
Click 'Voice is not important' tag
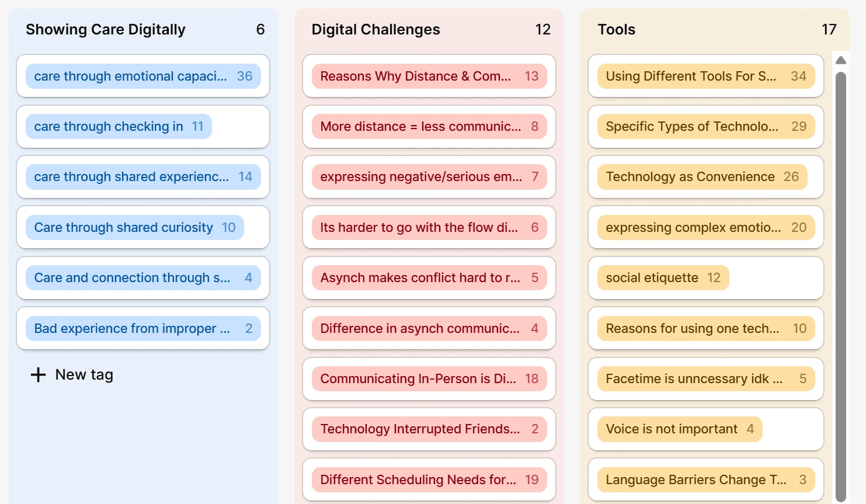(680, 429)
